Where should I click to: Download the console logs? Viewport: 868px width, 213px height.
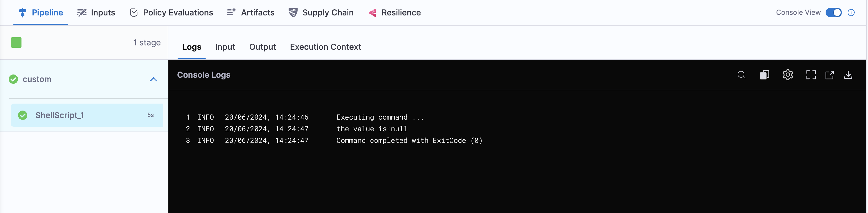coord(848,75)
